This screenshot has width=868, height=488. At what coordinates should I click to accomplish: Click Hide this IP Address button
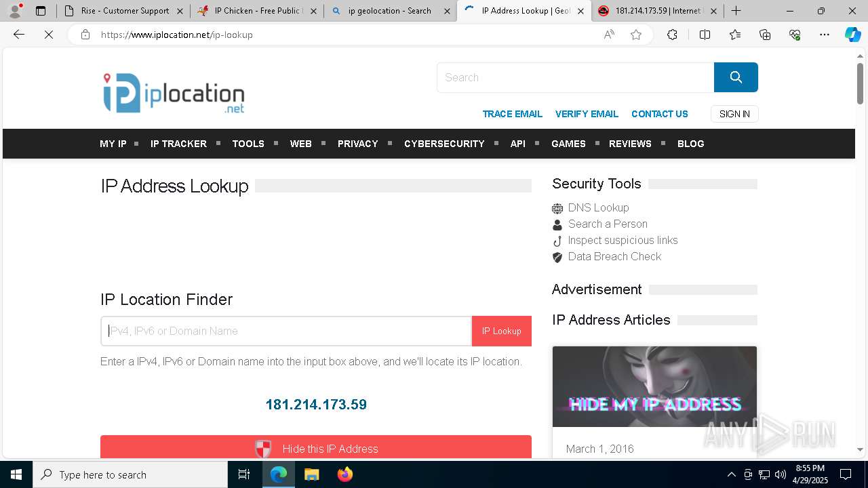coord(316,448)
